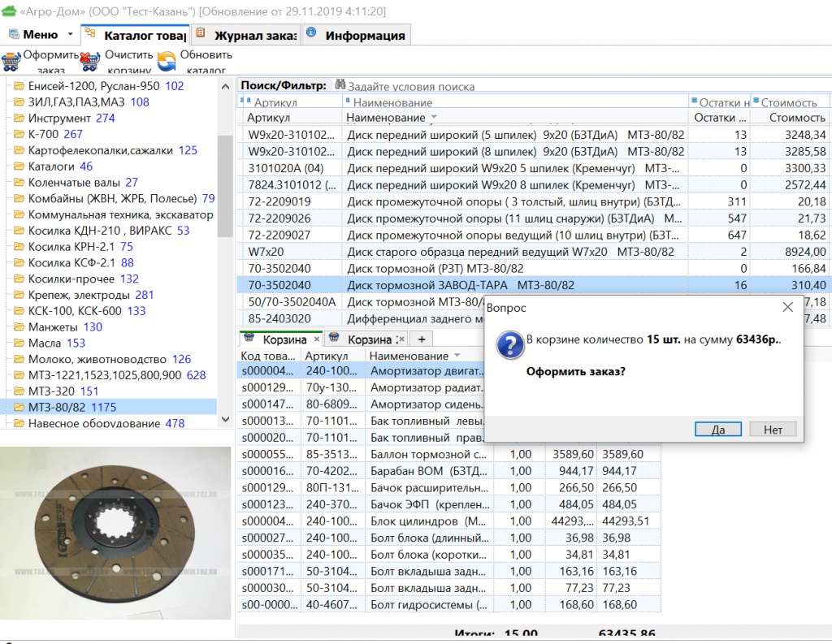Add new basket tab with plus
The width and height of the screenshot is (832, 644).
pos(422,339)
